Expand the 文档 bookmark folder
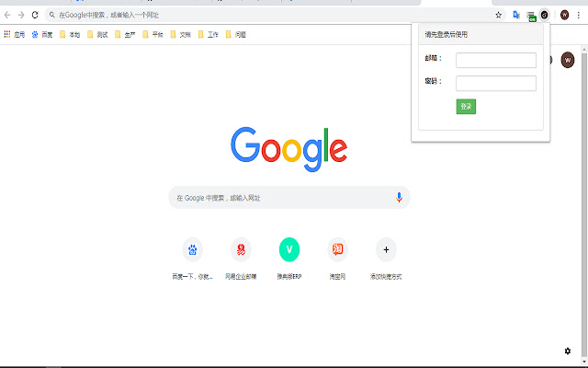 click(180, 35)
